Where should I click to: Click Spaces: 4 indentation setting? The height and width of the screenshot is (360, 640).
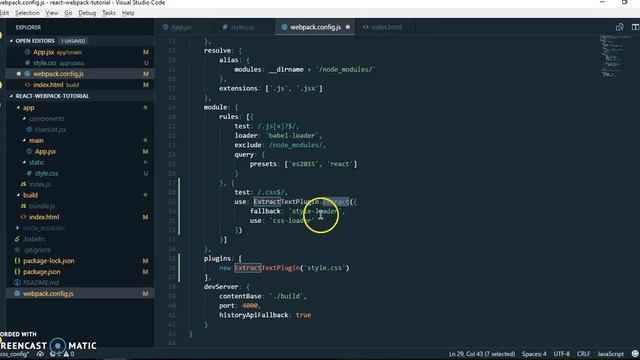534,354
